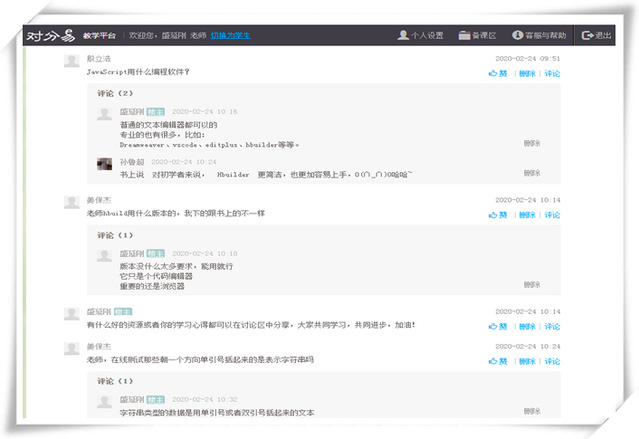Viewport: 639px width, 439px height.
Task: Comment on the hbuild version question
Action: [x=551, y=215]
